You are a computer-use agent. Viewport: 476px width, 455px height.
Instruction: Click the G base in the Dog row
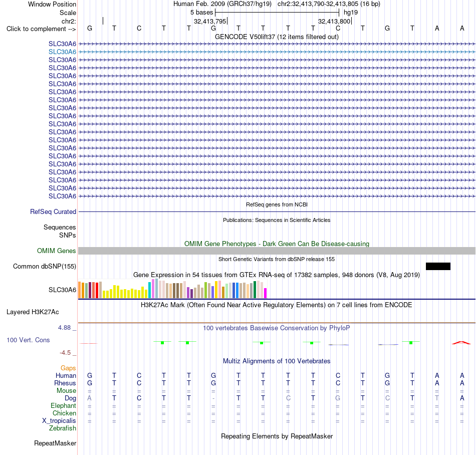pos(338,398)
